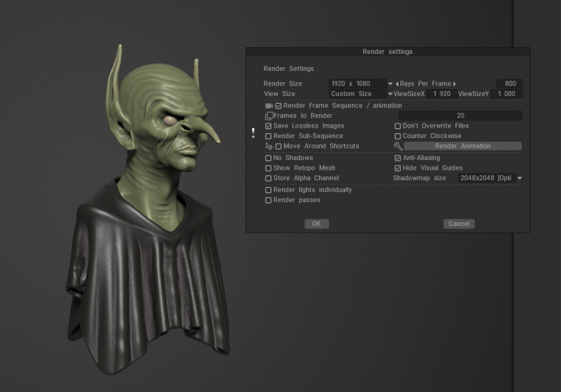Decrease Rays Per Frame with left arrow
The image size is (561, 392).
click(x=397, y=84)
